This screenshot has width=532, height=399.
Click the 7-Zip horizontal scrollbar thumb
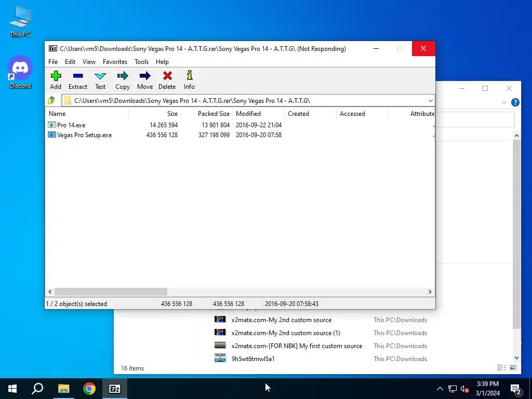click(x=111, y=292)
